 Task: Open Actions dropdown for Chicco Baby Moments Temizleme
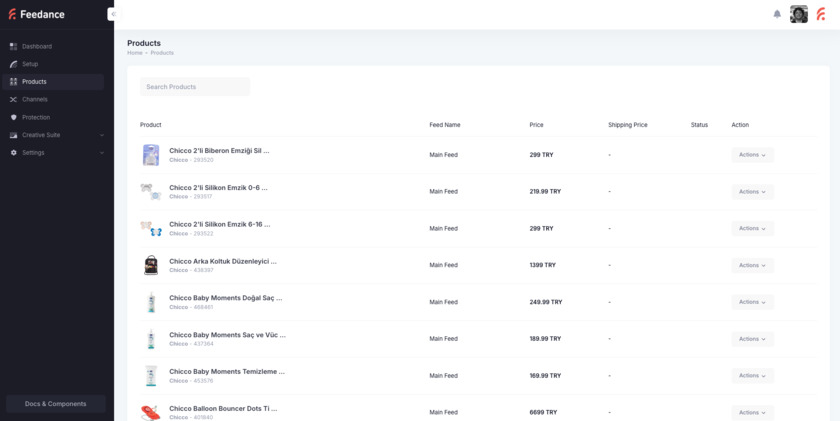coord(752,376)
